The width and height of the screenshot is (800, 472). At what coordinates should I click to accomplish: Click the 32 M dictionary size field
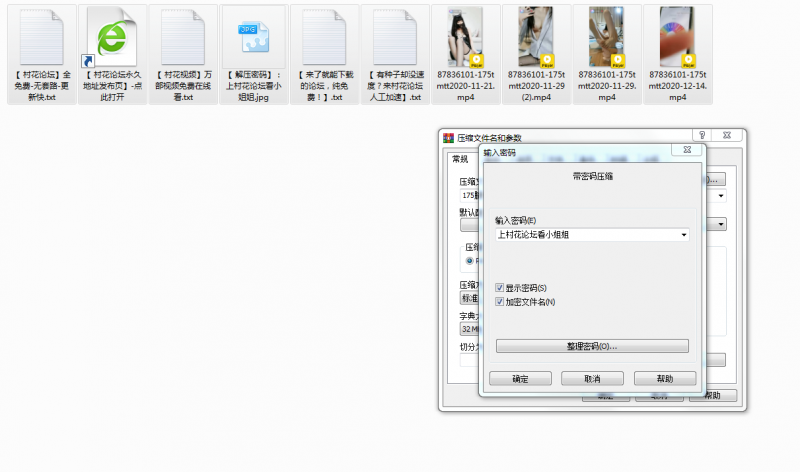click(469, 329)
